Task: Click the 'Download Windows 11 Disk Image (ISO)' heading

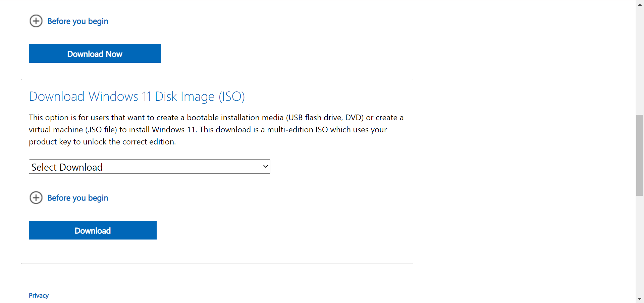Action: point(137,96)
